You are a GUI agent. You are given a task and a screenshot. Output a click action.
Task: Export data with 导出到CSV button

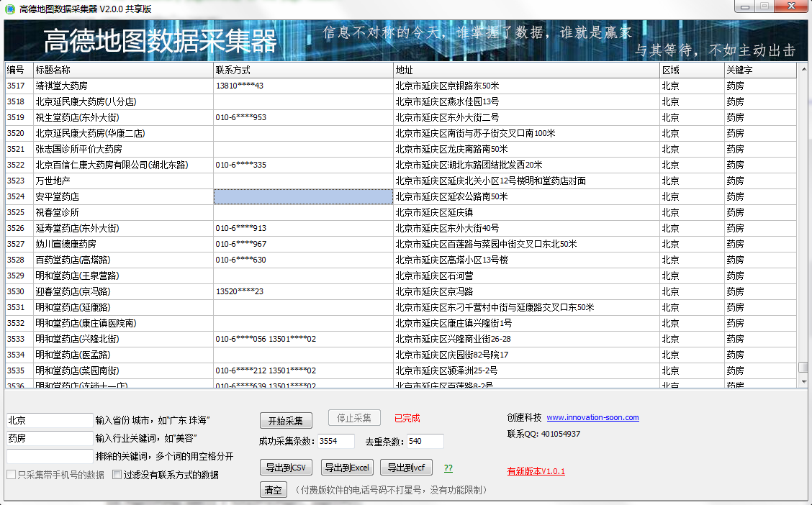[x=286, y=468]
